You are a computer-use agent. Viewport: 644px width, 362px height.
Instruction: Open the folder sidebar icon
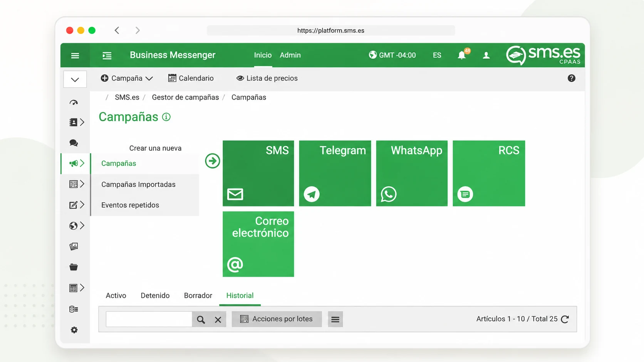[x=74, y=267]
